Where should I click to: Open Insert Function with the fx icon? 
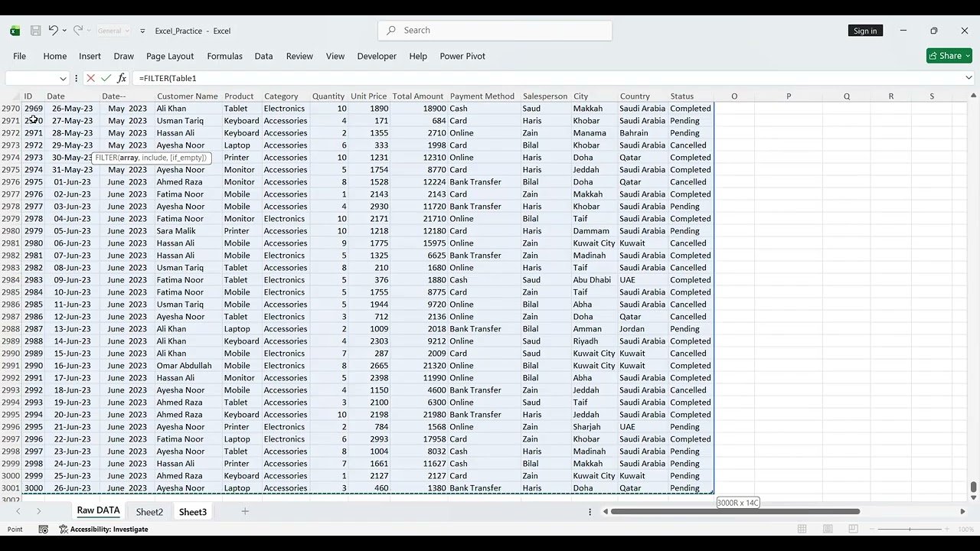[x=122, y=78]
